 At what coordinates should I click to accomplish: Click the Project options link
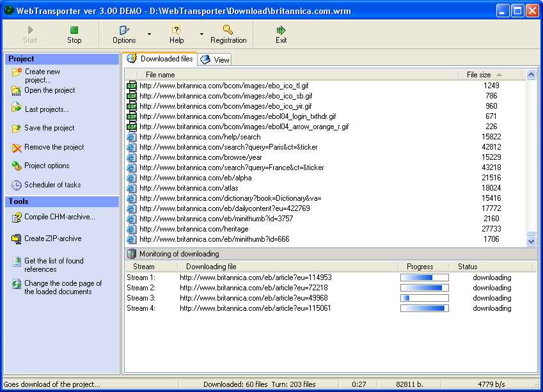coord(47,166)
